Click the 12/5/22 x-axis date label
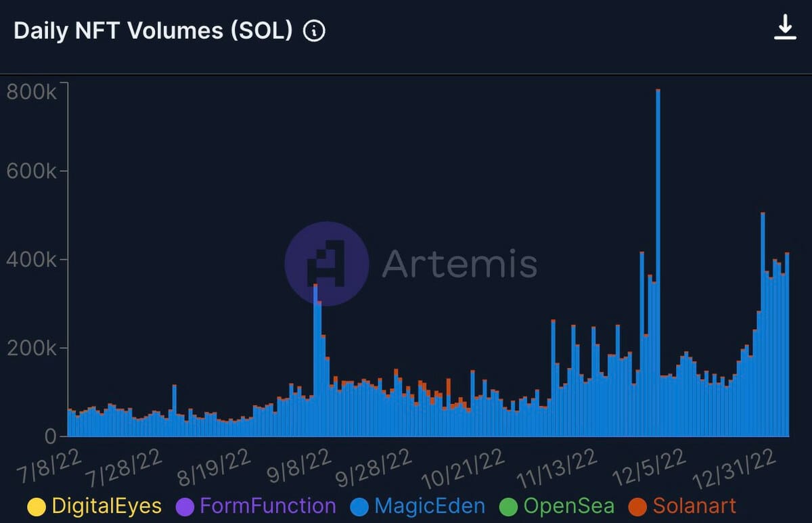 (x=650, y=468)
